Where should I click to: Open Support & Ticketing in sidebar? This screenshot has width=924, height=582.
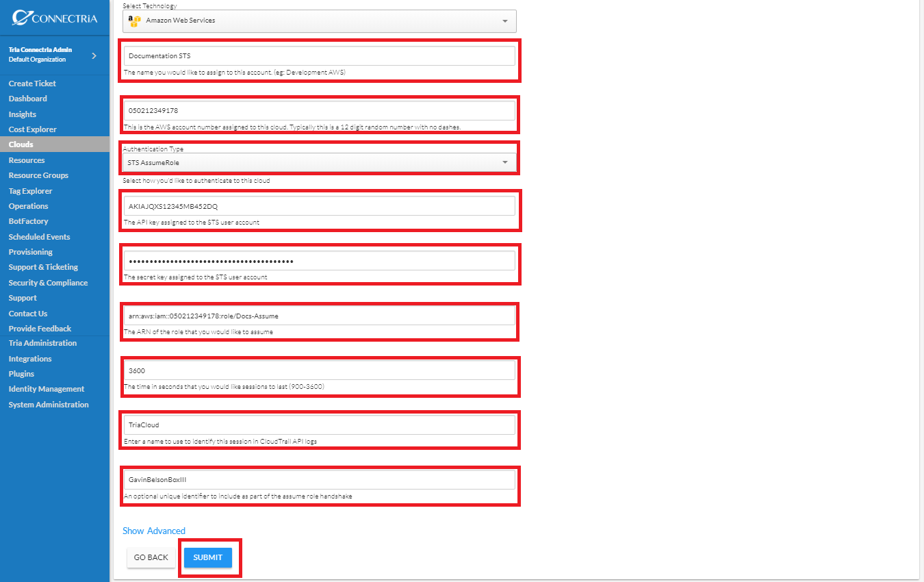[x=43, y=267]
